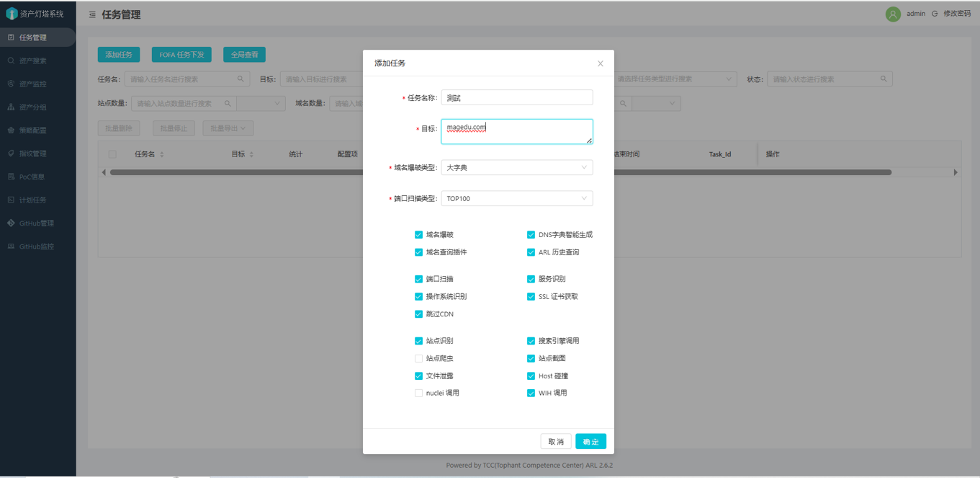Open 域名爆破类型 dropdown

(x=517, y=167)
